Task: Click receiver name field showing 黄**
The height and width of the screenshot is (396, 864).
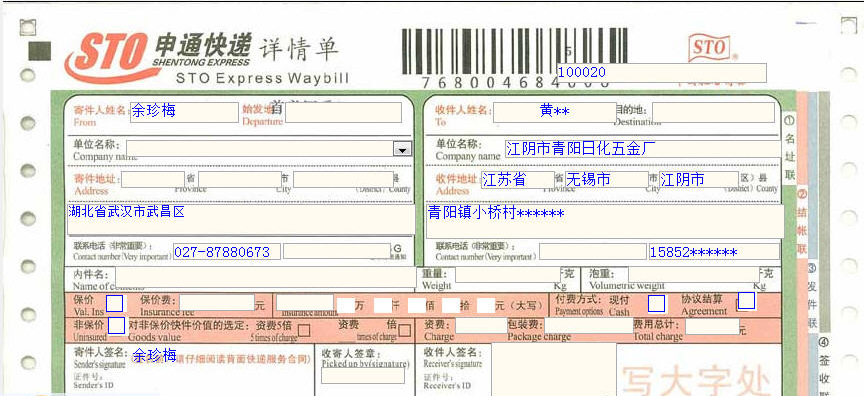Action: click(x=554, y=112)
